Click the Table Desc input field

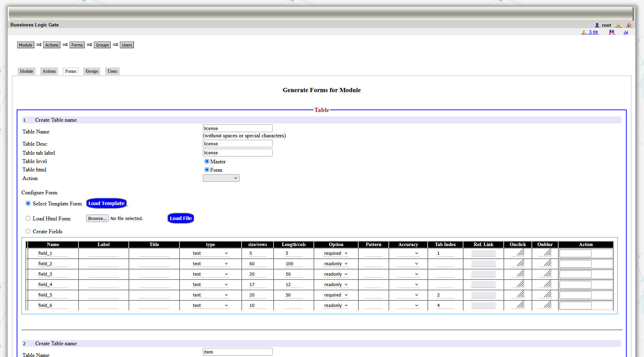point(237,144)
